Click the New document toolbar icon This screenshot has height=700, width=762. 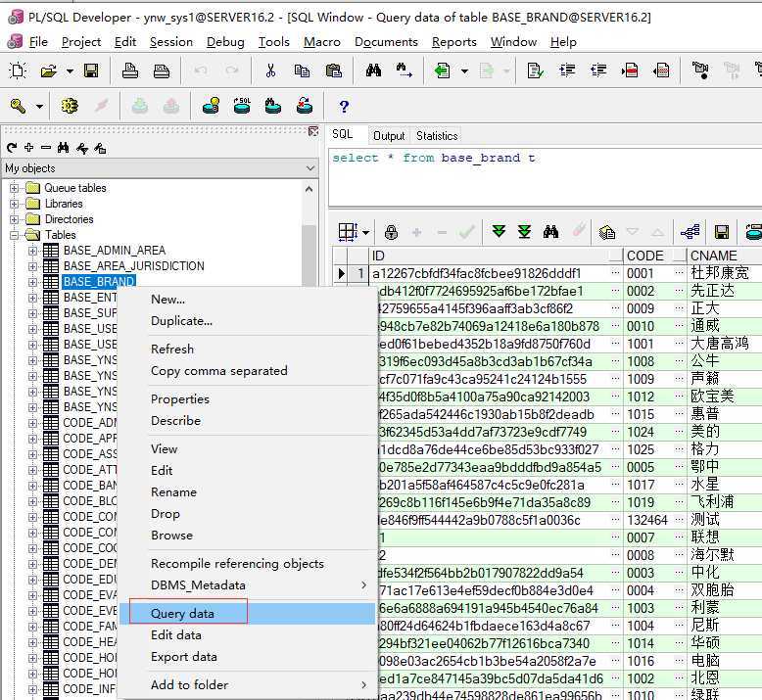coord(18,70)
